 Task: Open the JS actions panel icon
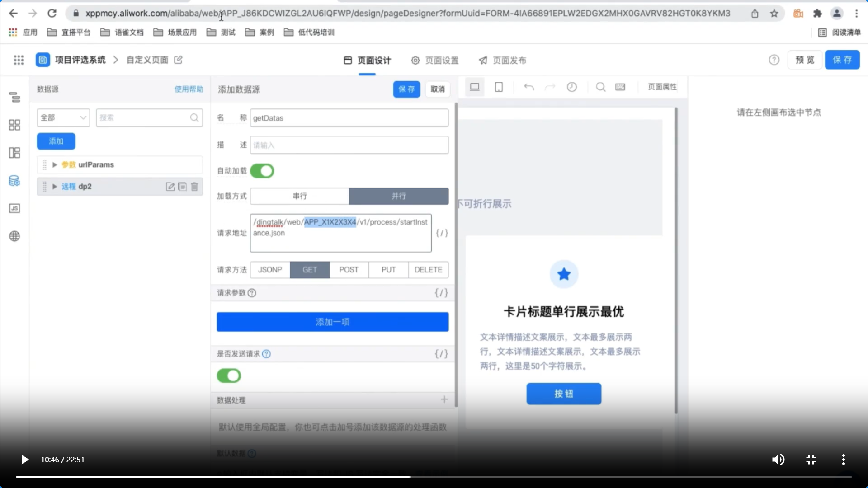(14, 208)
